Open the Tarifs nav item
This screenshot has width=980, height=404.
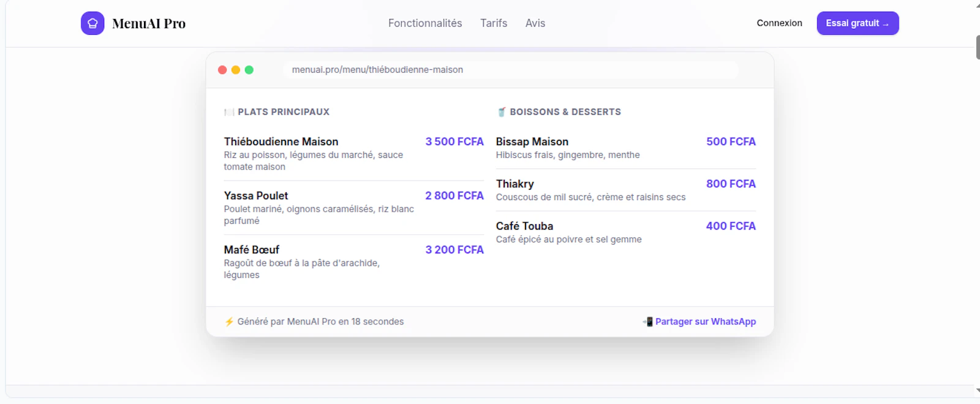click(x=494, y=23)
